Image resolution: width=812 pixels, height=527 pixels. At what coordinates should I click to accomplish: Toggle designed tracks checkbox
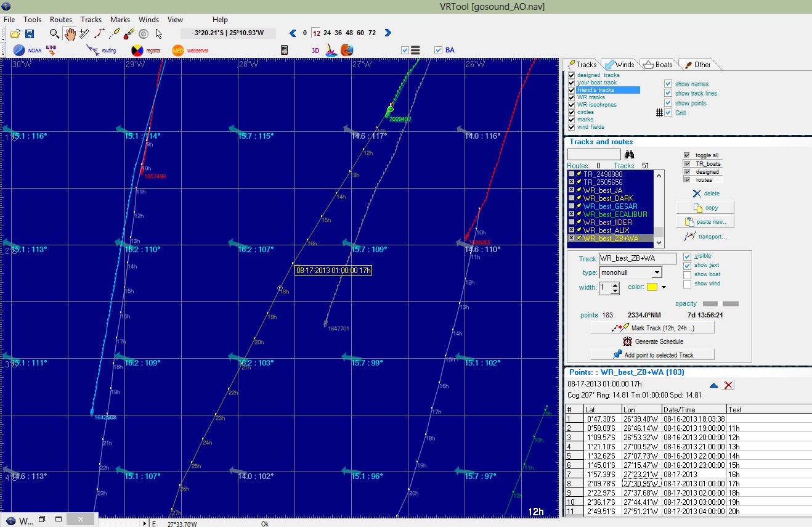[x=571, y=75]
